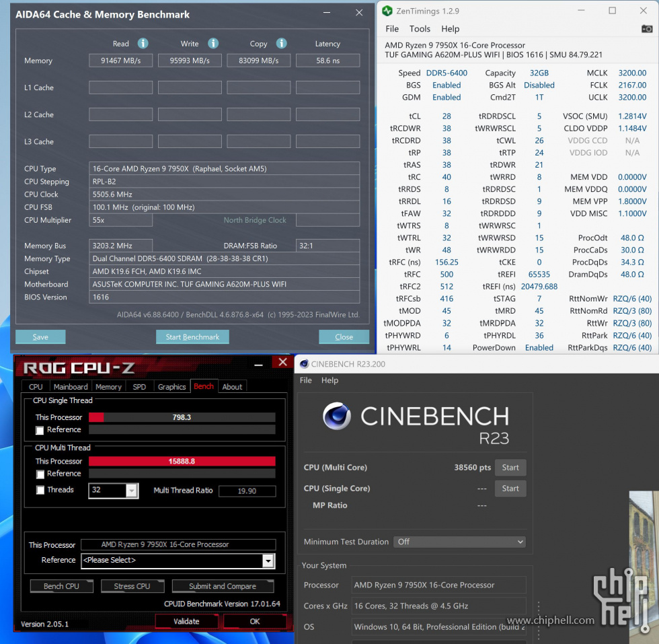
Task: Click the Read info icon in AIDA64
Action: coord(143,43)
